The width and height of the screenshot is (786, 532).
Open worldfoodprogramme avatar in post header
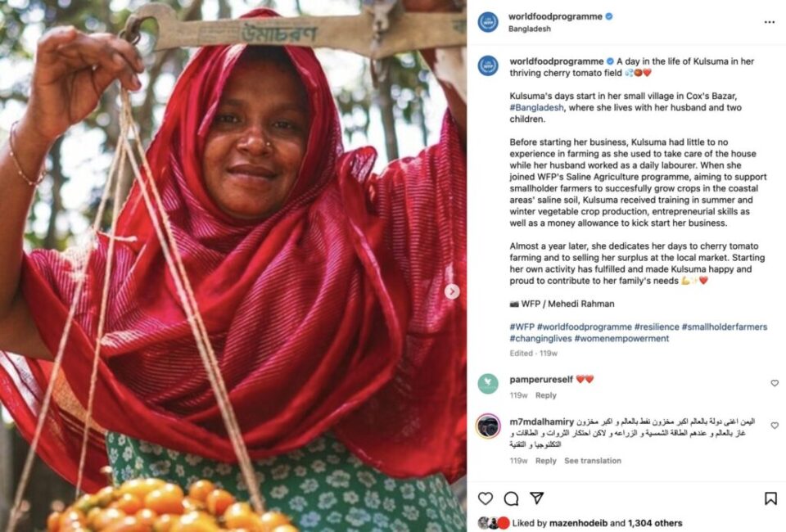coord(488,22)
